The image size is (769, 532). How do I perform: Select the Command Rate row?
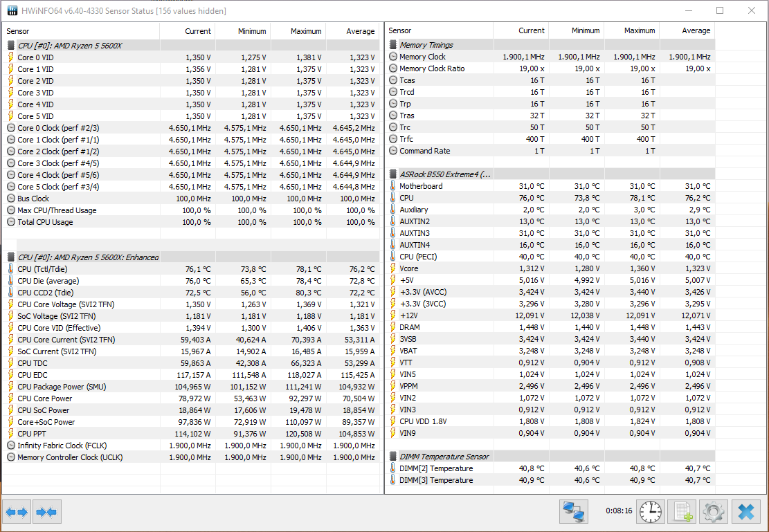click(550, 151)
